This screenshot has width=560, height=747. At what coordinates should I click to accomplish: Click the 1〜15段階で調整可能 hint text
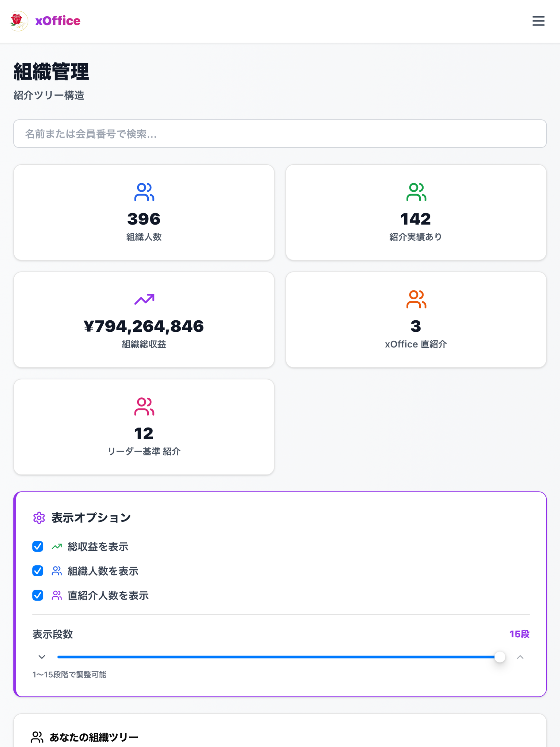coord(69,675)
